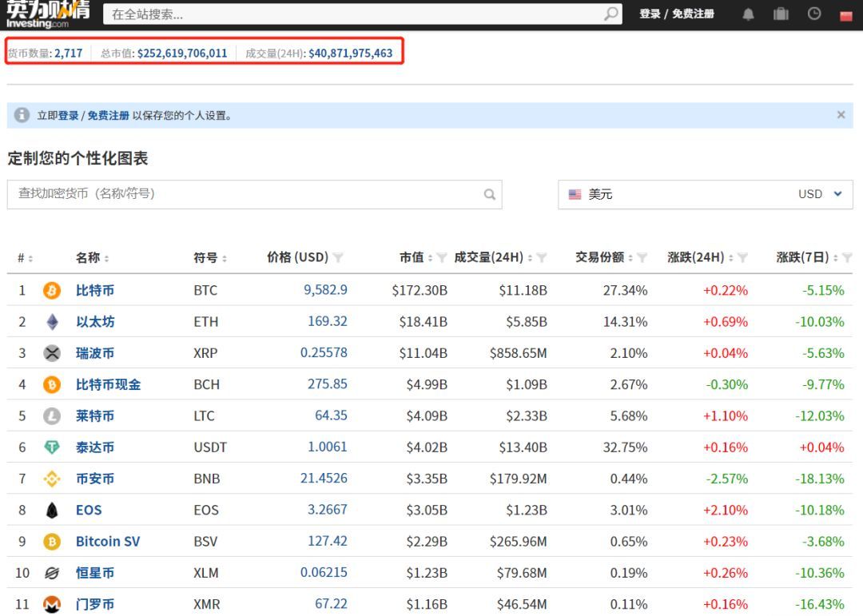Click the Tether 7-day change +0.04%
The height and width of the screenshot is (616, 863).
point(821,447)
